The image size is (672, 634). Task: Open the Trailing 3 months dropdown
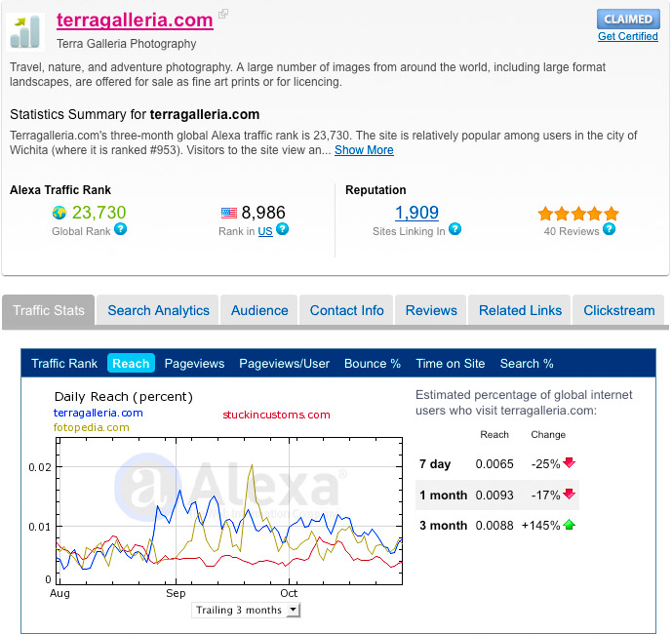click(246, 610)
